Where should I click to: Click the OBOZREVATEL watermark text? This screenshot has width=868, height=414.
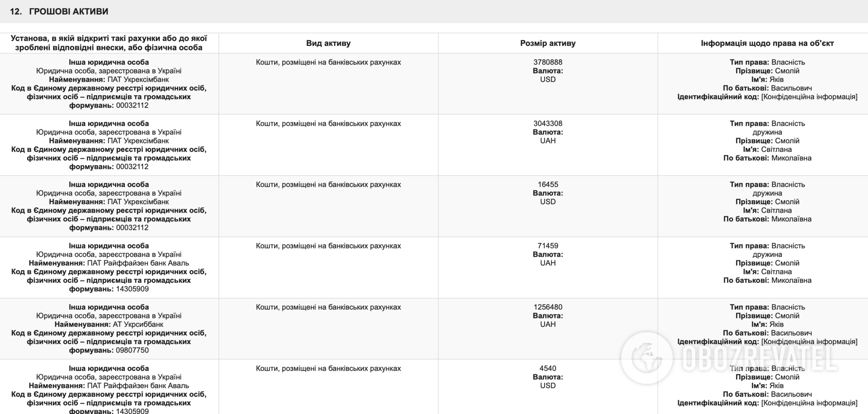[x=759, y=359]
